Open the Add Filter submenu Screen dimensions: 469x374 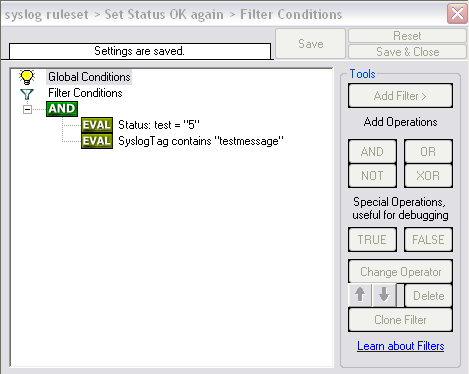point(400,96)
